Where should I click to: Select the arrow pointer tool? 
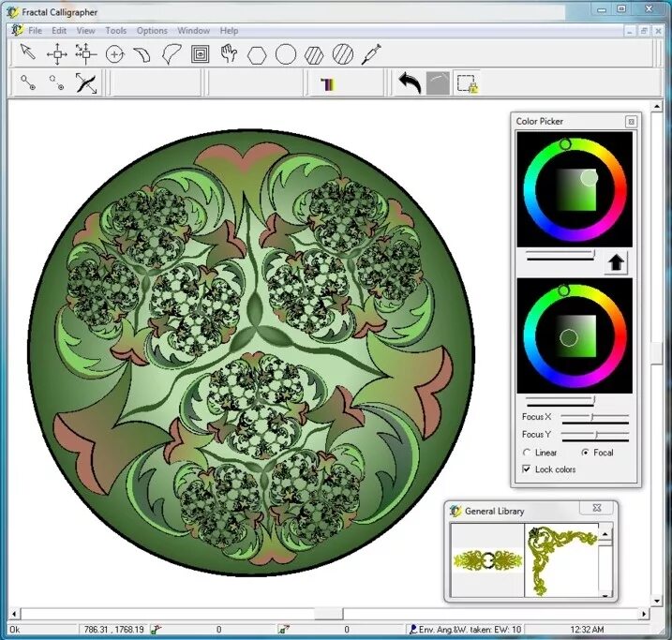click(28, 52)
